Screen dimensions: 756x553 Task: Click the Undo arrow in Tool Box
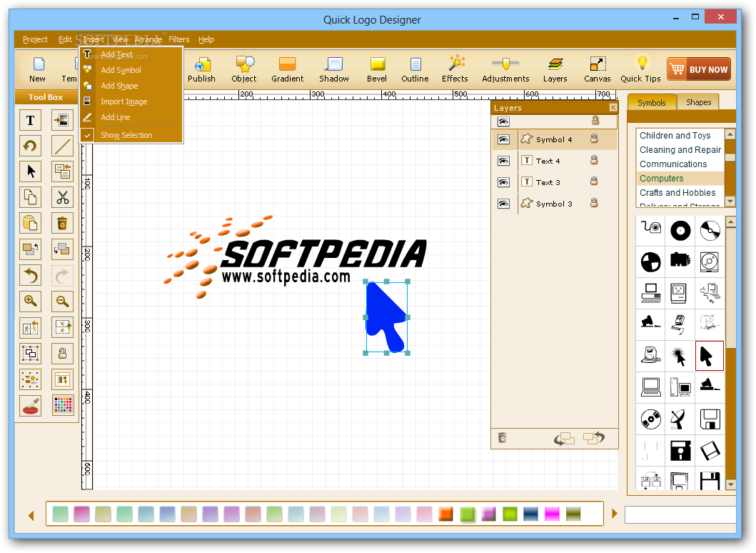tap(31, 276)
